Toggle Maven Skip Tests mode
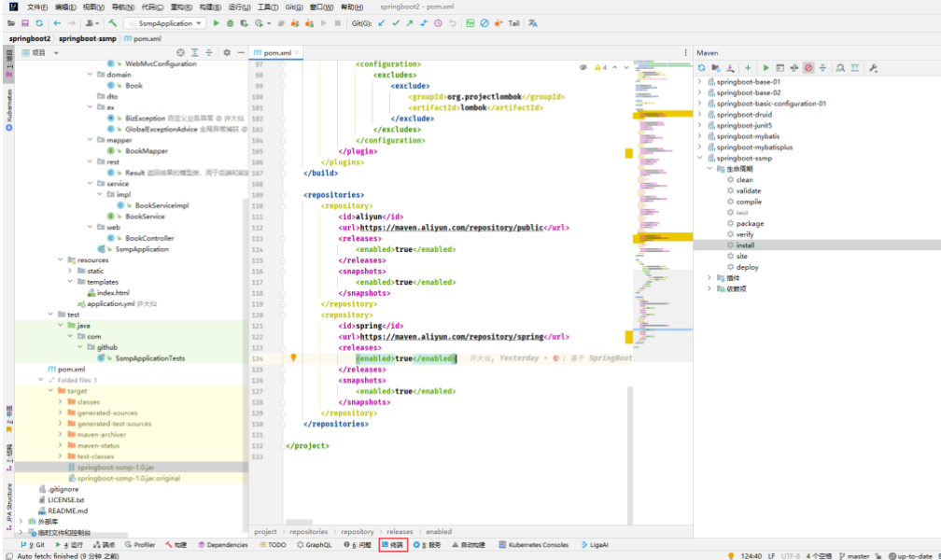 pos(808,68)
